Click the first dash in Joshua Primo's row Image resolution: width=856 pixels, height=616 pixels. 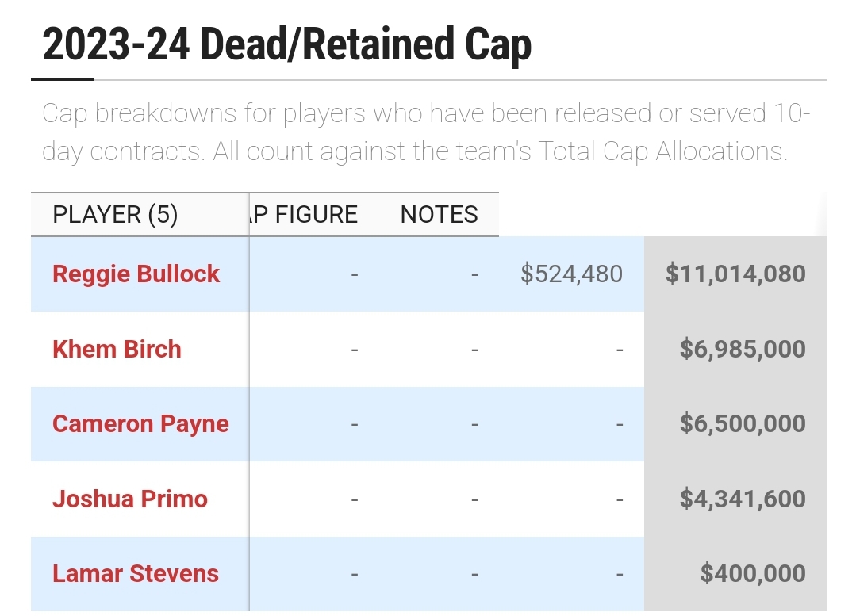coord(355,499)
